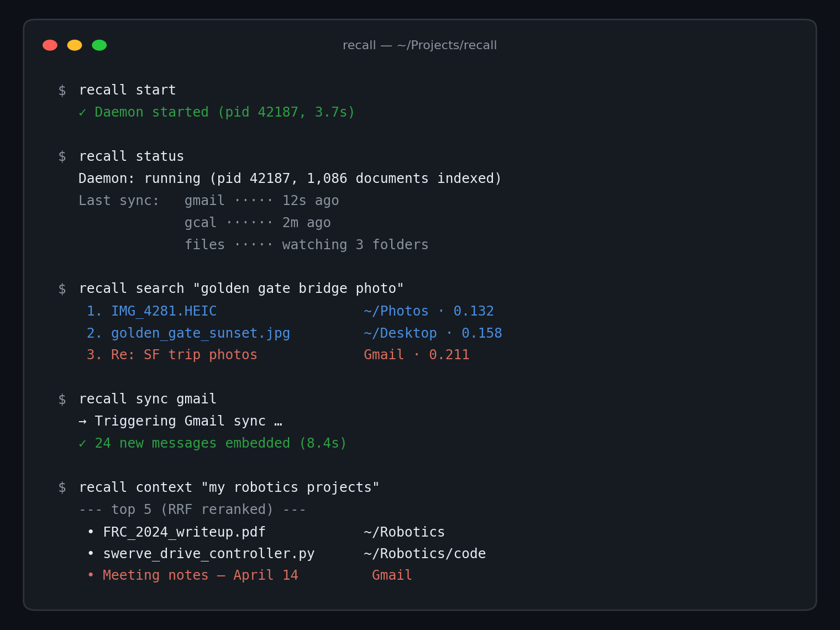This screenshot has height=630, width=840.
Task: Click the yellow minimize window button
Action: [75, 45]
